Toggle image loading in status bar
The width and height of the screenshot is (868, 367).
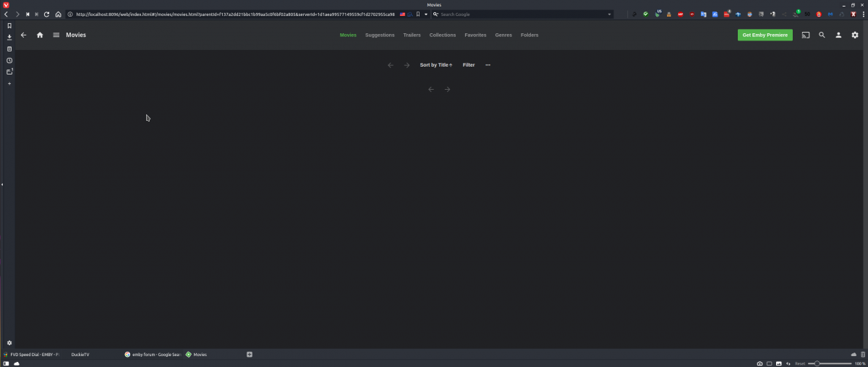780,363
